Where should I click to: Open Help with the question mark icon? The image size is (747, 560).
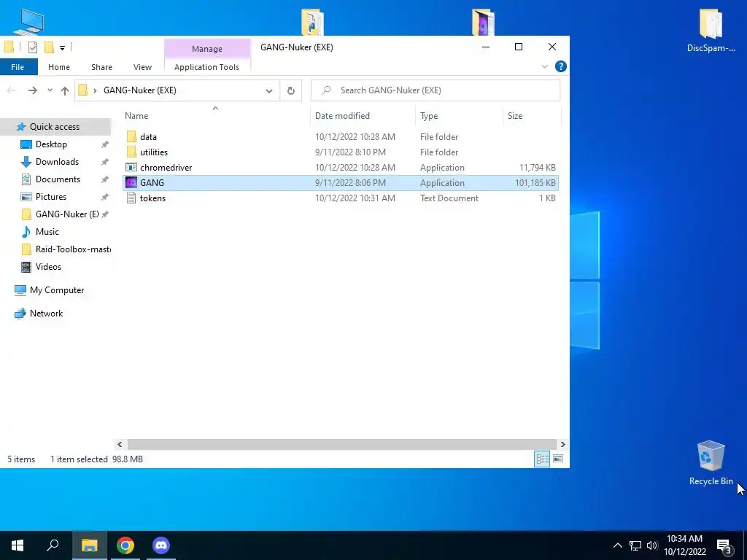[x=561, y=66]
